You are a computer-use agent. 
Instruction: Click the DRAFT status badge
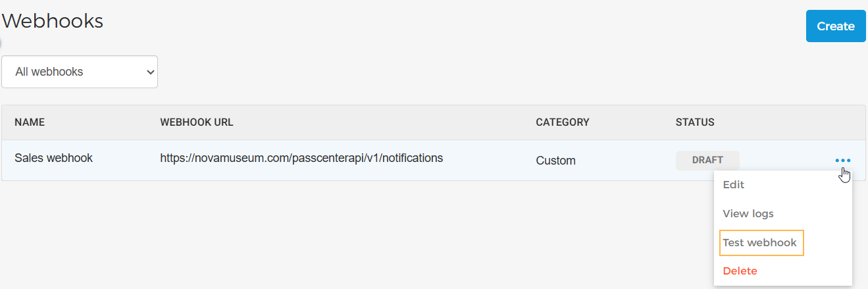[x=707, y=160]
